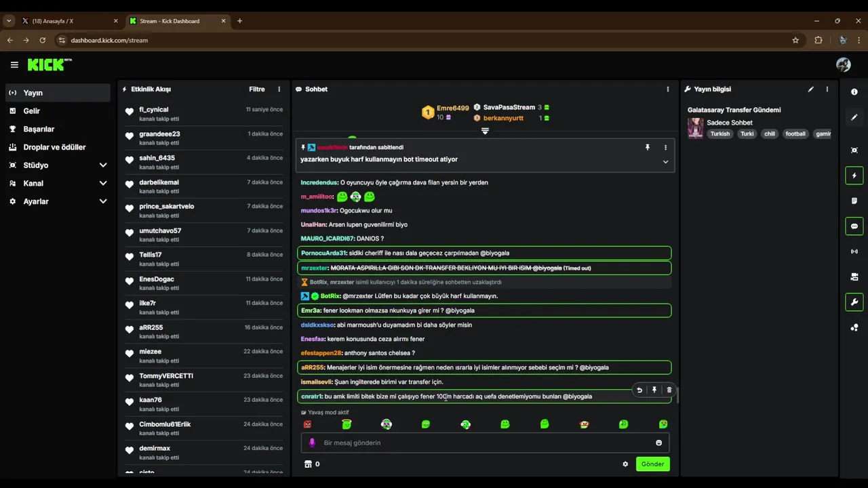Image resolution: width=868 pixels, height=488 pixels.
Task: Toggle the chat bubble panel icon in the right rail
Action: (x=854, y=226)
